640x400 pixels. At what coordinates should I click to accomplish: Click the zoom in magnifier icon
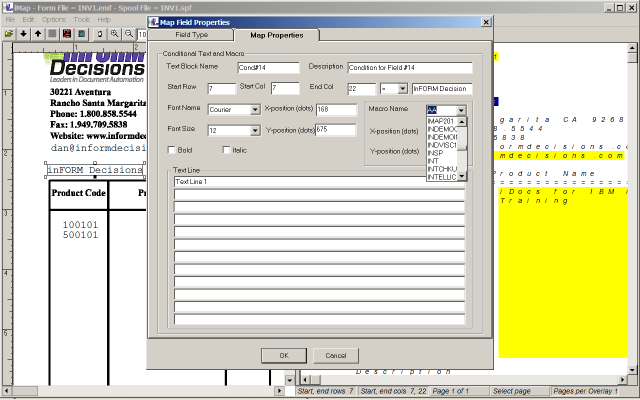[x=115, y=33]
